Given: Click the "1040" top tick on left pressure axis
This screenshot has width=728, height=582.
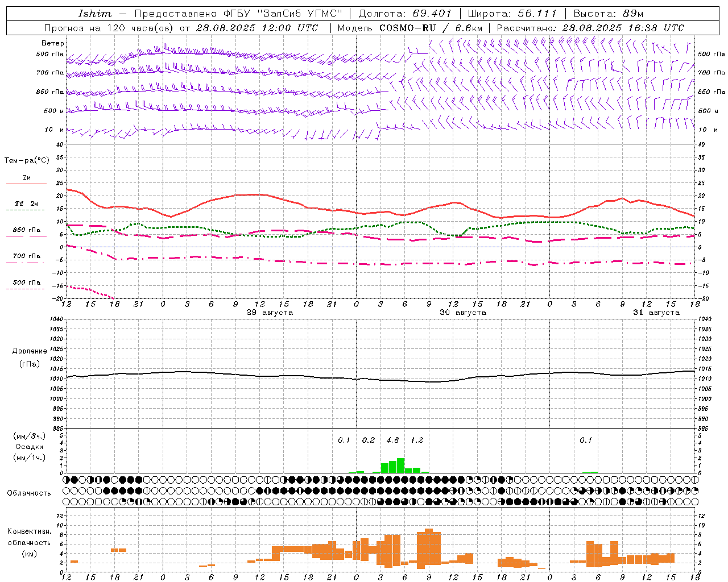Looking at the screenshot, I should point(56,319).
